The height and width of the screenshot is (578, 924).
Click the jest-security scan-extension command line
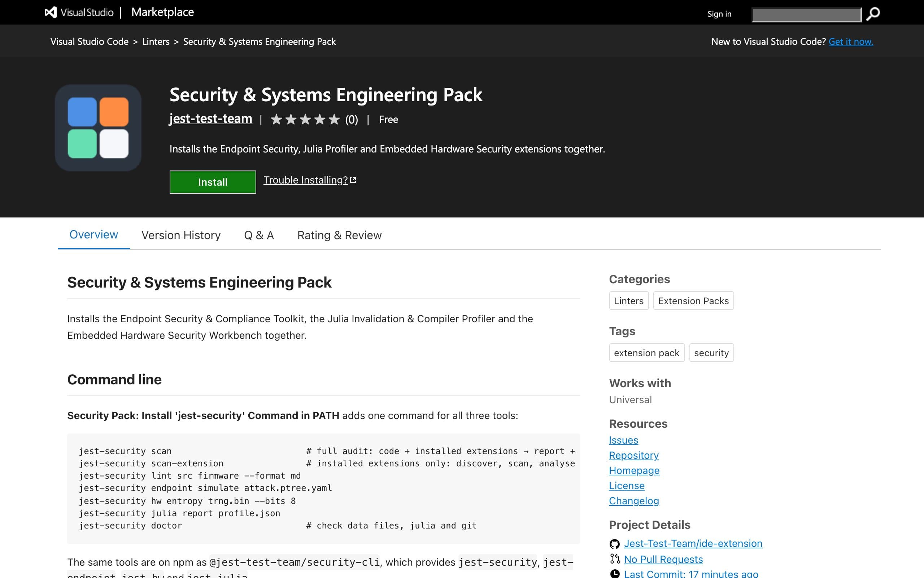coord(151,463)
